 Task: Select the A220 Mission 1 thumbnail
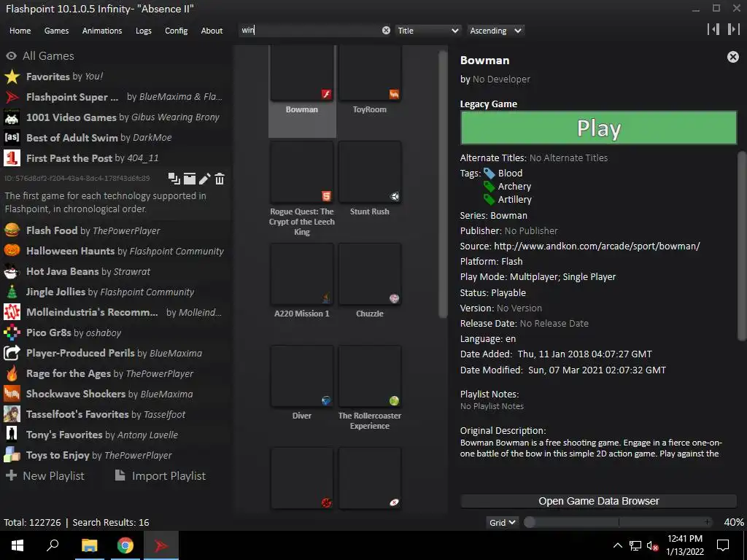point(301,274)
